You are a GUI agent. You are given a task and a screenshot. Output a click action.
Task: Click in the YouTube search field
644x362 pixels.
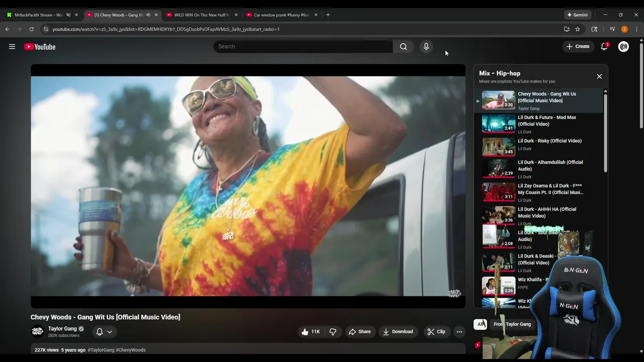coord(303,47)
